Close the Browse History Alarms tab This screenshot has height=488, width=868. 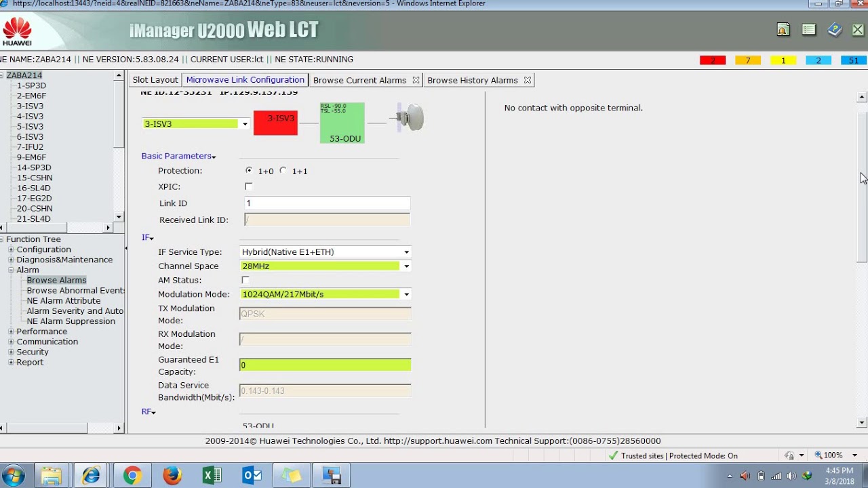(x=528, y=80)
